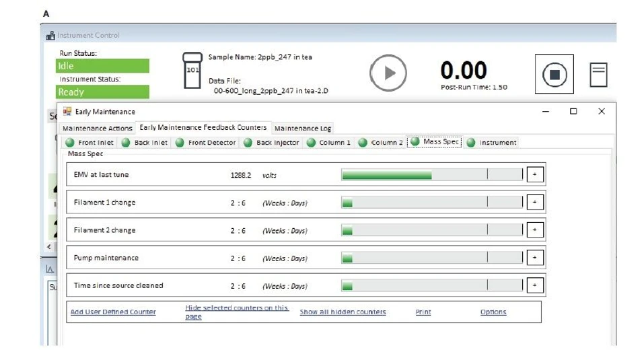Open the Options link
This screenshot has width=644, height=352.
[x=493, y=312]
